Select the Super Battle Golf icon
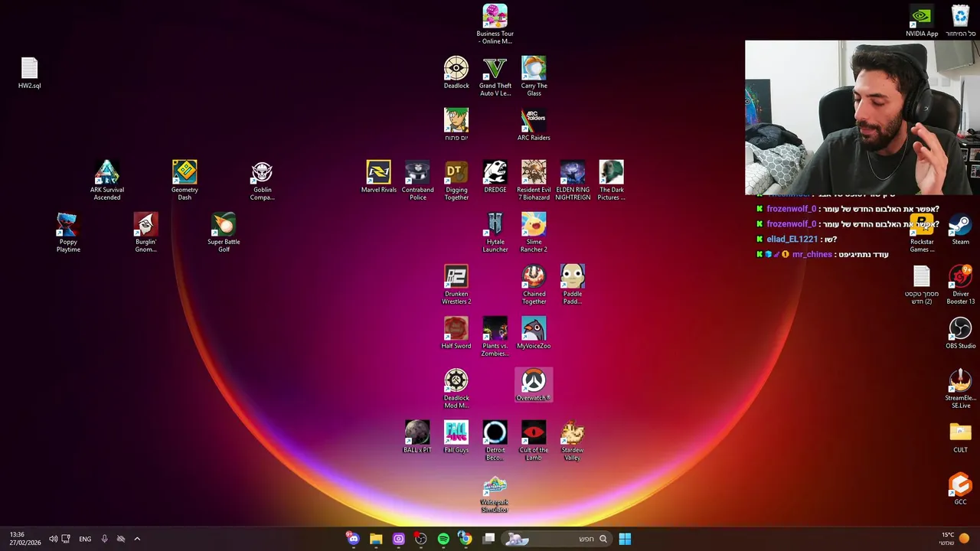This screenshot has height=551, width=980. tap(224, 232)
